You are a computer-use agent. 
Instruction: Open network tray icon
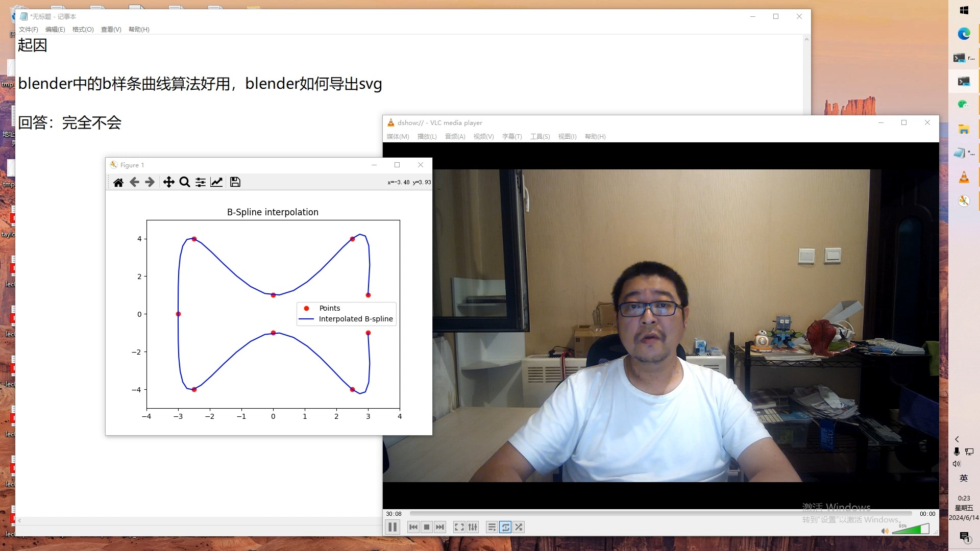969,452
